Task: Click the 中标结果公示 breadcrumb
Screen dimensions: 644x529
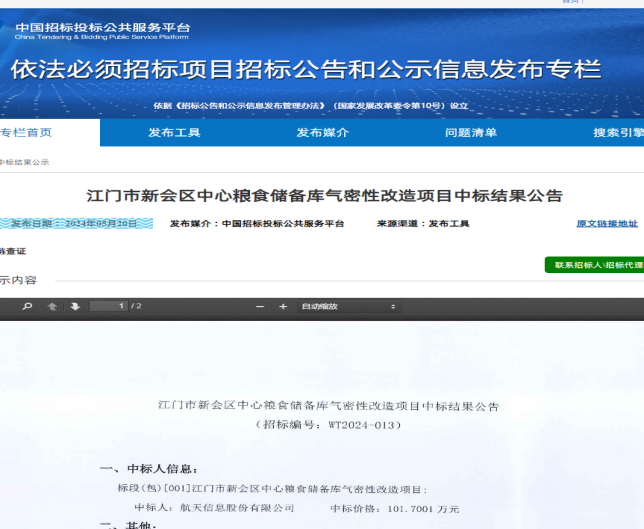Action: coord(24,162)
